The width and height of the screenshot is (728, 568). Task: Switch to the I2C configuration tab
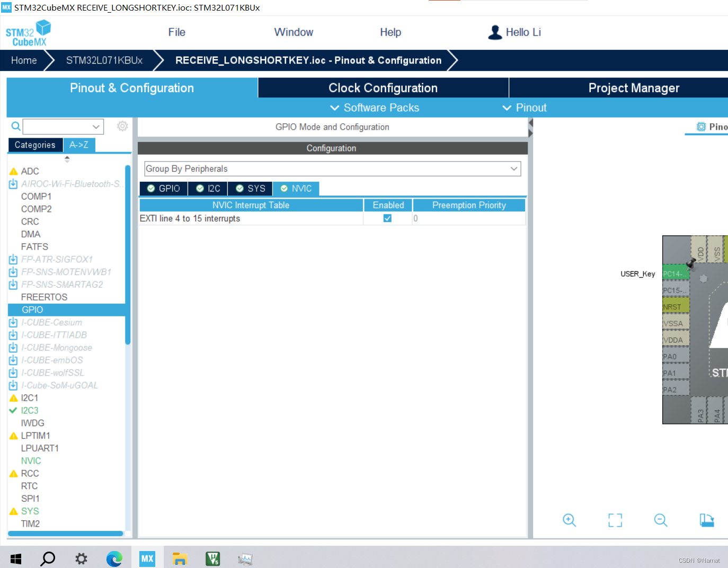pyautogui.click(x=208, y=189)
